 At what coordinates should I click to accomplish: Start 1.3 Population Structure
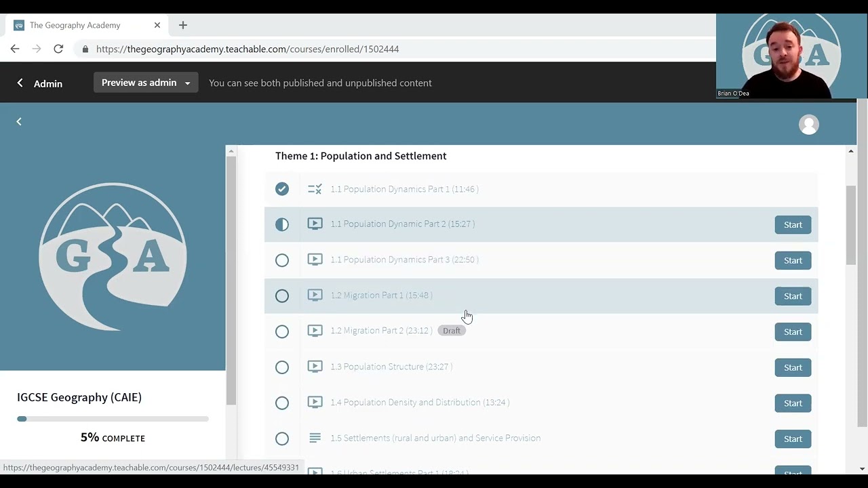point(793,367)
